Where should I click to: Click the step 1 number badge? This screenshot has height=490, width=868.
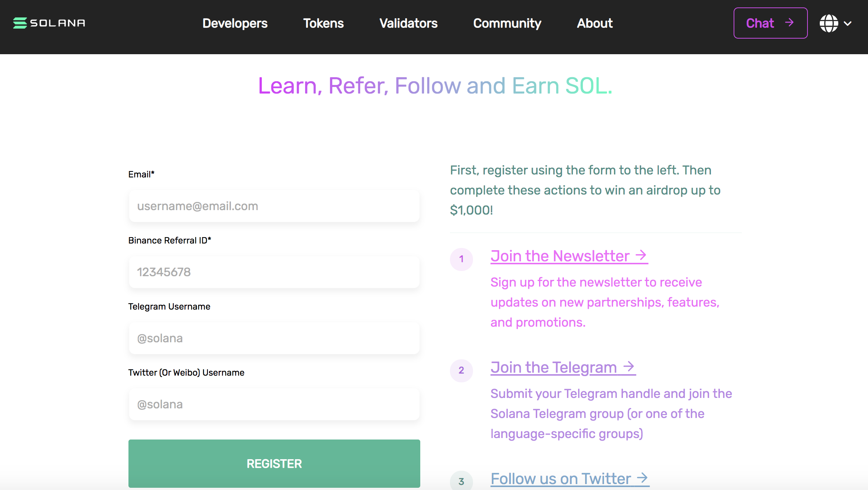coord(461,259)
